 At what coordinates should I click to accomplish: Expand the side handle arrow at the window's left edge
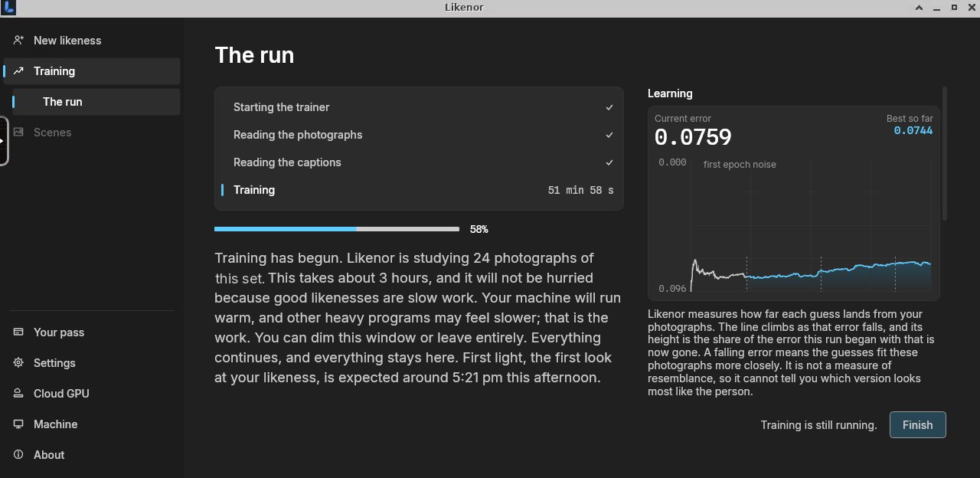point(3,140)
